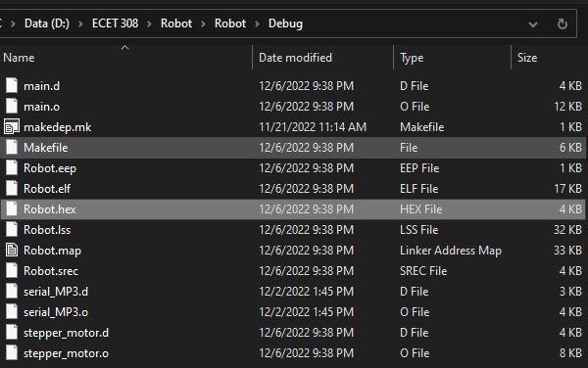Open the address bar history dropdown
Image resolution: width=588 pixels, height=368 pixels.
tap(533, 24)
